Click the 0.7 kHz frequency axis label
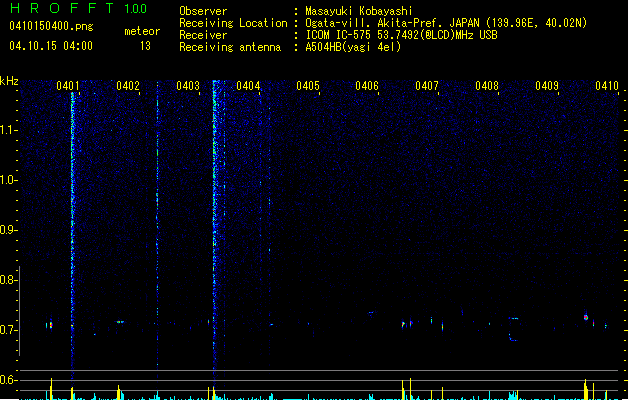The image size is (629, 400). (8, 330)
